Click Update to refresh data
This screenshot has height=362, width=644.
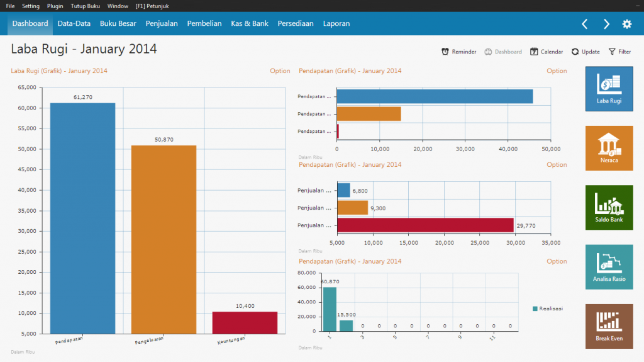pos(585,52)
